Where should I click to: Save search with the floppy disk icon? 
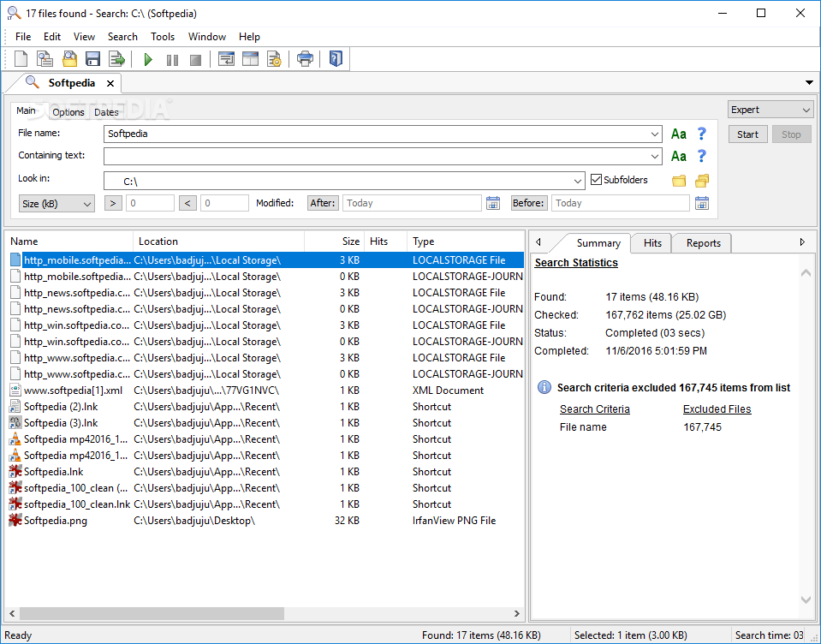click(x=92, y=58)
